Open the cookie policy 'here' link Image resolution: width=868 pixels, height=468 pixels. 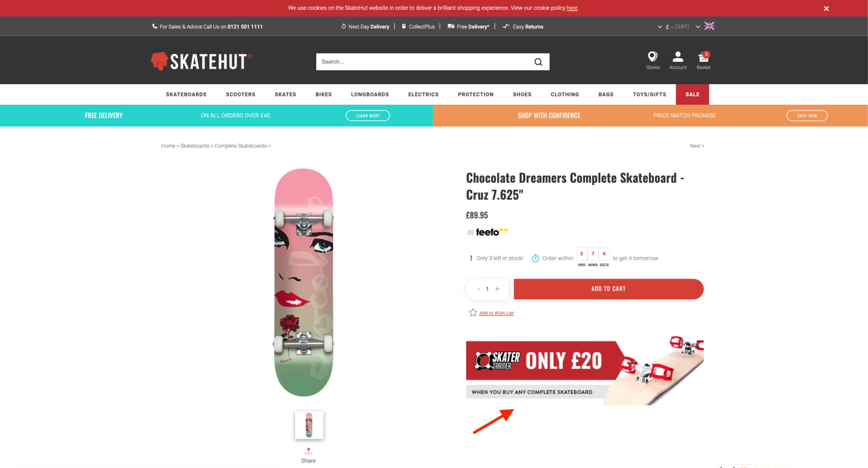point(572,8)
